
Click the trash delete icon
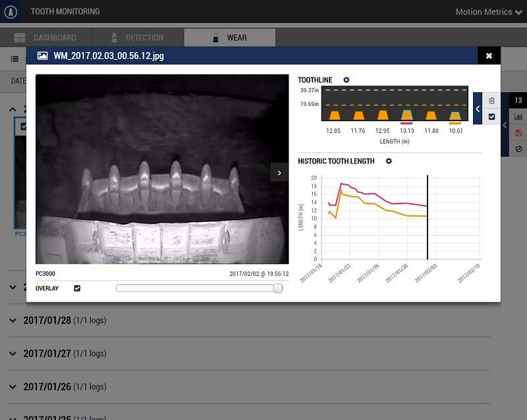point(491,101)
